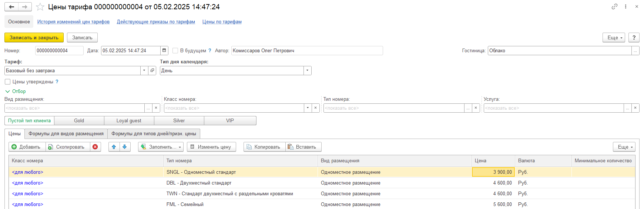This screenshot has width=644, height=209.
Task: Clear the Вид размещения filter
Action: click(156, 108)
